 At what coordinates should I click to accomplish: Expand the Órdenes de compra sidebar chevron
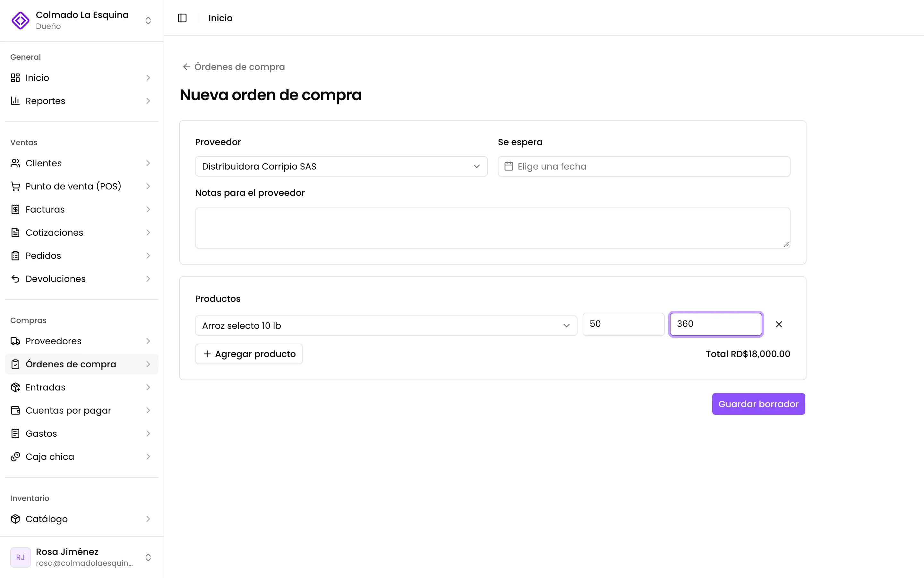(x=148, y=364)
